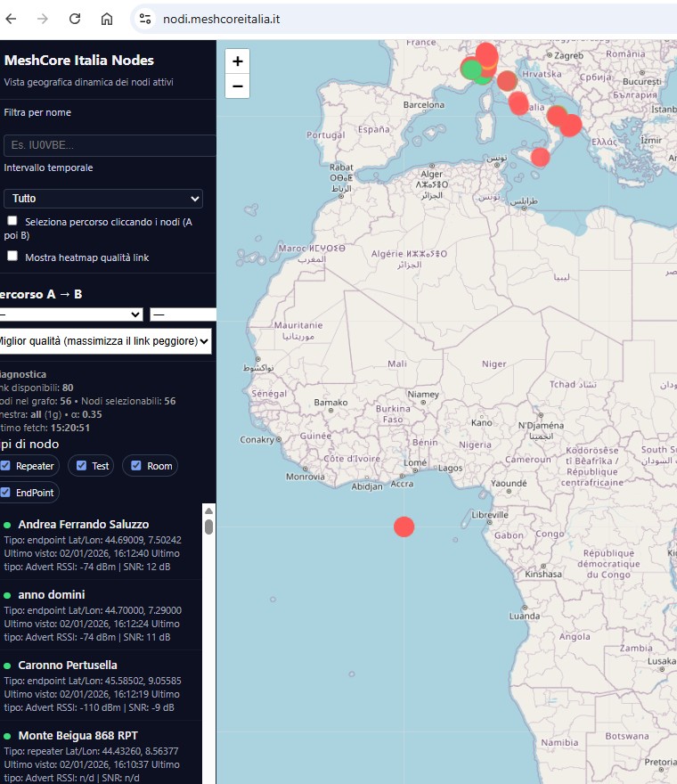Screen dimensions: 677x784
Task: Open the 'Miglior qualità' routing dropdown
Action: tap(104, 339)
